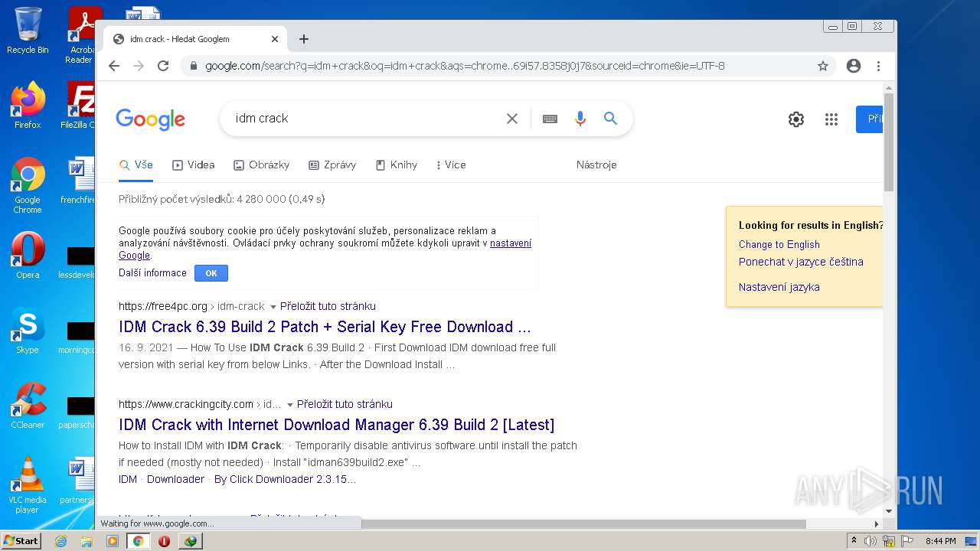Bookmark this page with the star icon
The height and width of the screenshot is (551, 980).
(x=823, y=66)
